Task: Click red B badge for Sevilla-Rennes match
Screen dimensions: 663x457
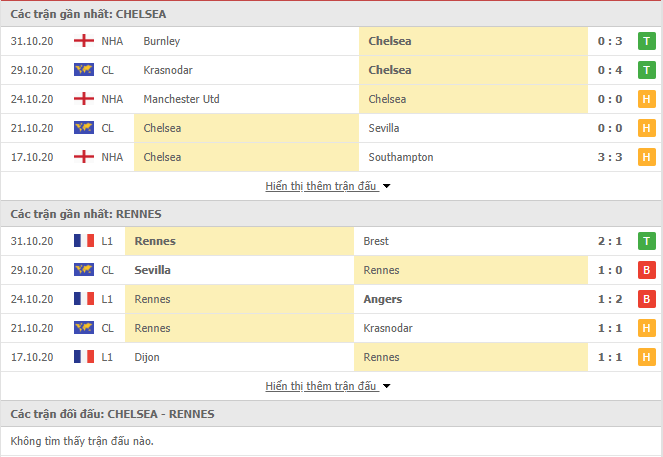Action: pyautogui.click(x=647, y=270)
